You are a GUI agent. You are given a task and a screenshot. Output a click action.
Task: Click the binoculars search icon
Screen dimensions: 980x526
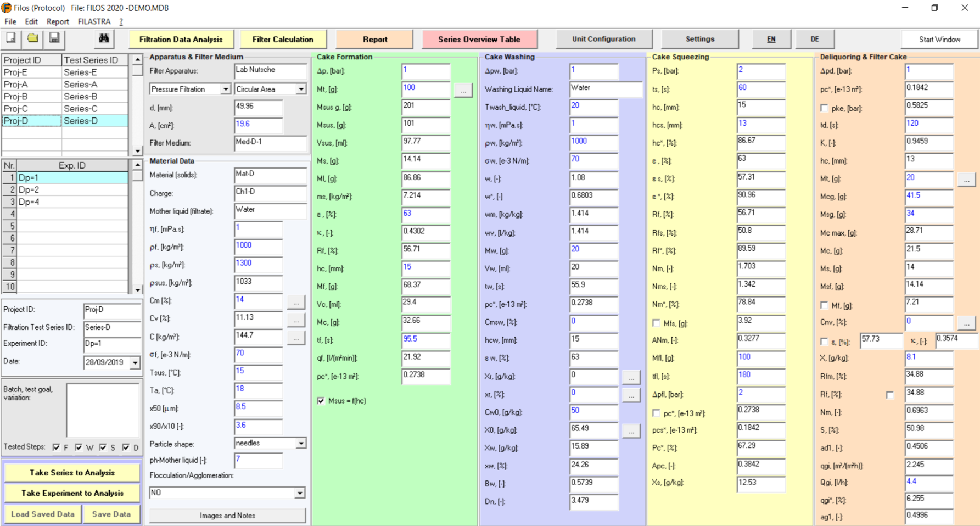(103, 38)
